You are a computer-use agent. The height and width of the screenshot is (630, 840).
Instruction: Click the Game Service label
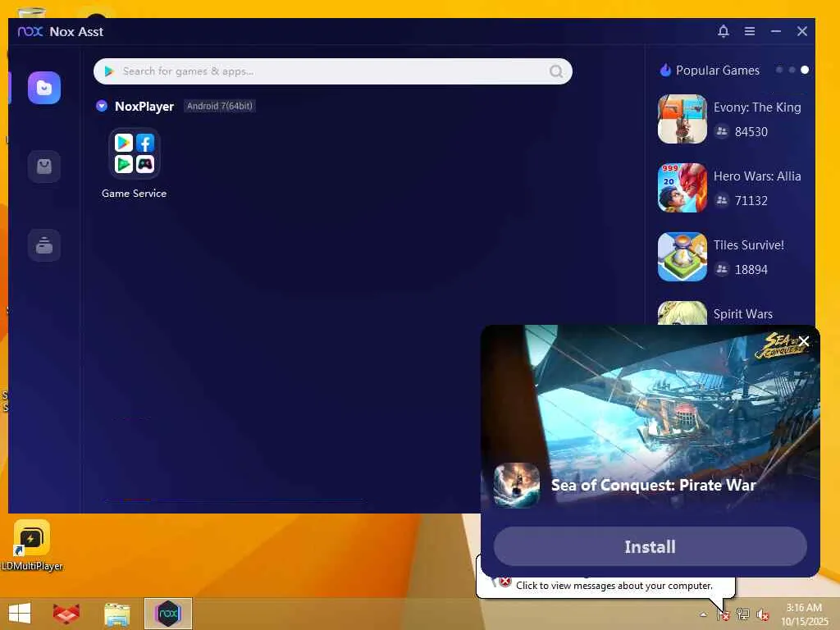134,194
